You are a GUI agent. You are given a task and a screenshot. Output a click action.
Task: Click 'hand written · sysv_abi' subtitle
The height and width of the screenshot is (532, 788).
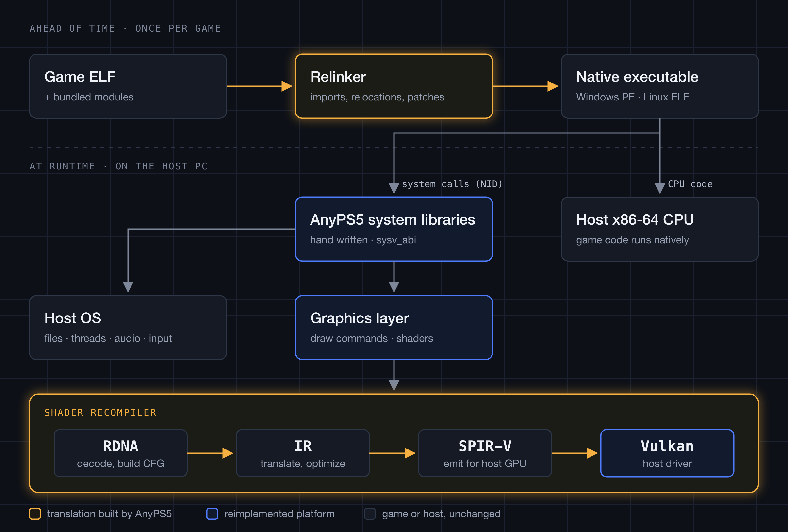click(363, 240)
